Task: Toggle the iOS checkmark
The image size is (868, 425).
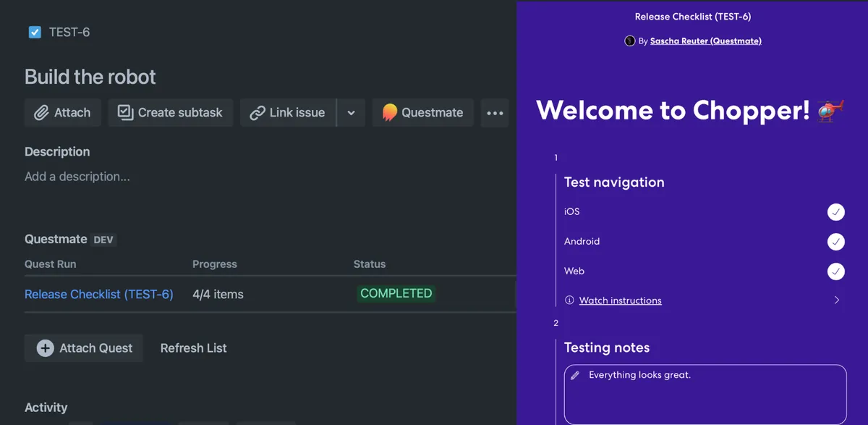Action: click(836, 212)
